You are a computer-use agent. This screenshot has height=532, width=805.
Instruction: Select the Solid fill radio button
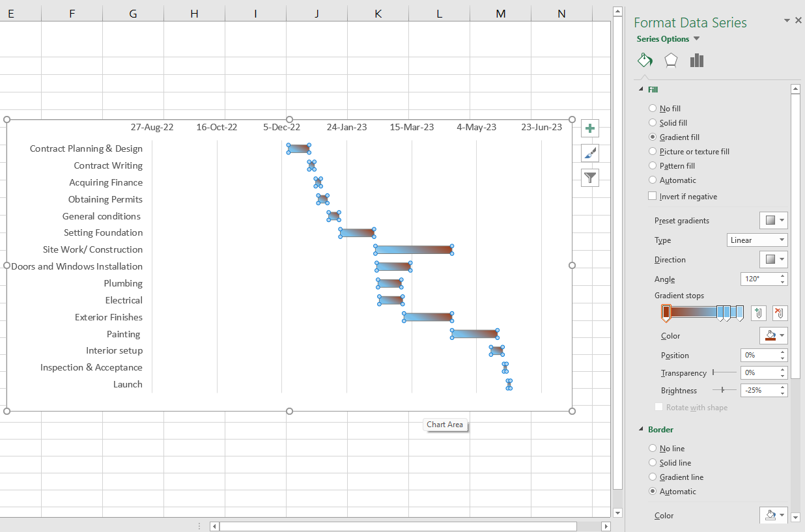pos(653,123)
